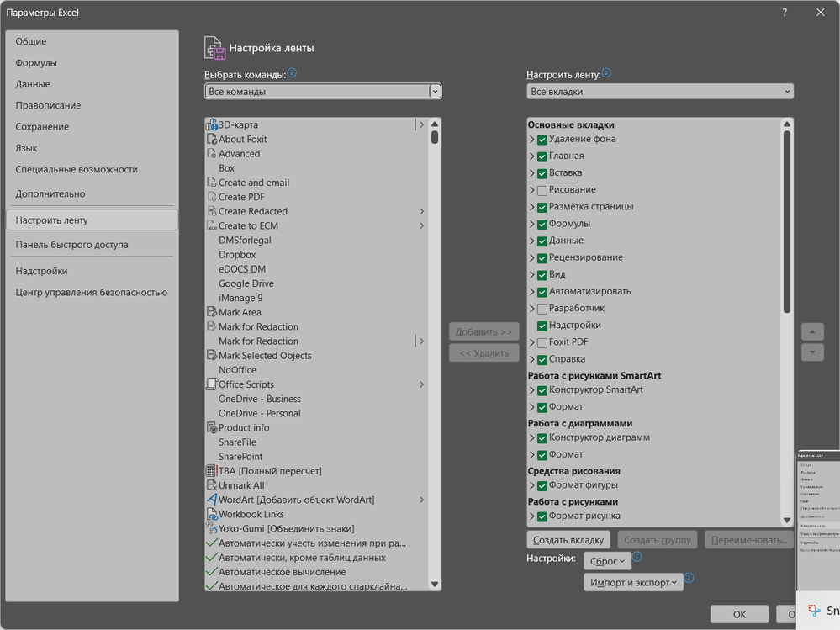The width and height of the screenshot is (840, 630).
Task: Toggle the Справка checkbox
Action: coord(542,359)
